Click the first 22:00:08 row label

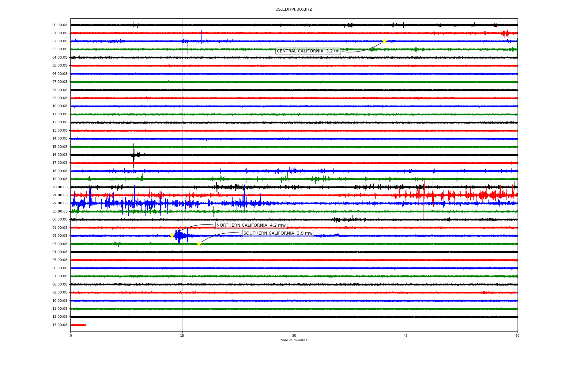click(60, 203)
